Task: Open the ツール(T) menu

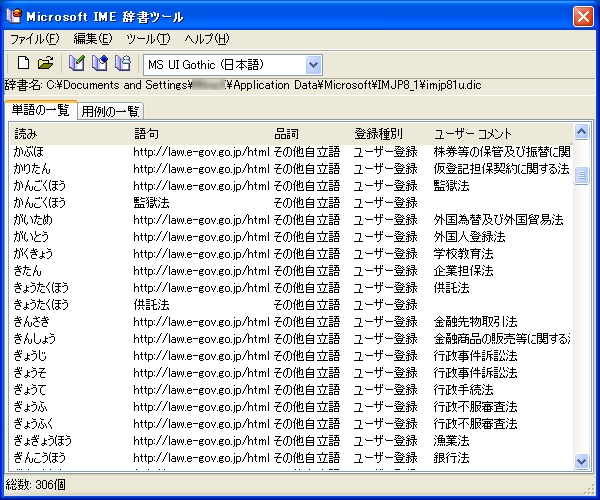Action: pos(148,39)
